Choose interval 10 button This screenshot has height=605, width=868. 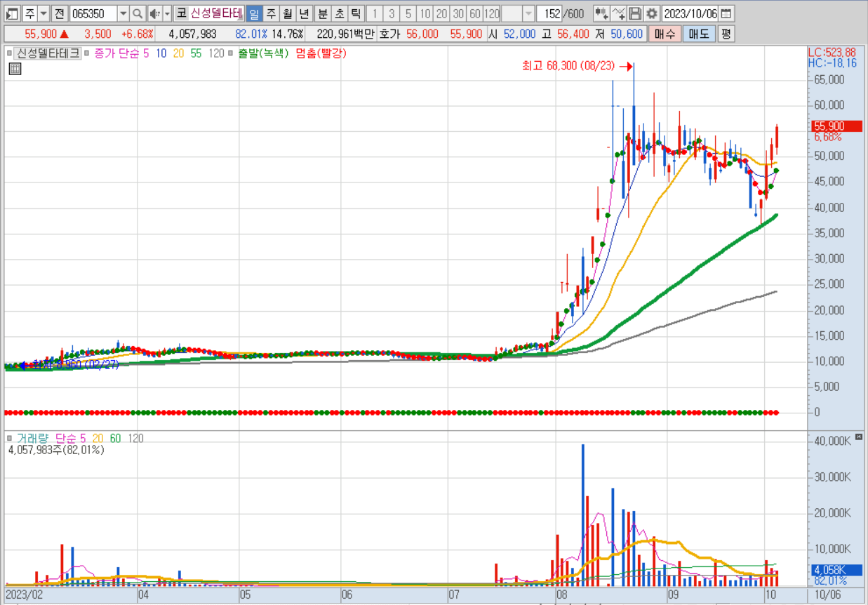425,13
